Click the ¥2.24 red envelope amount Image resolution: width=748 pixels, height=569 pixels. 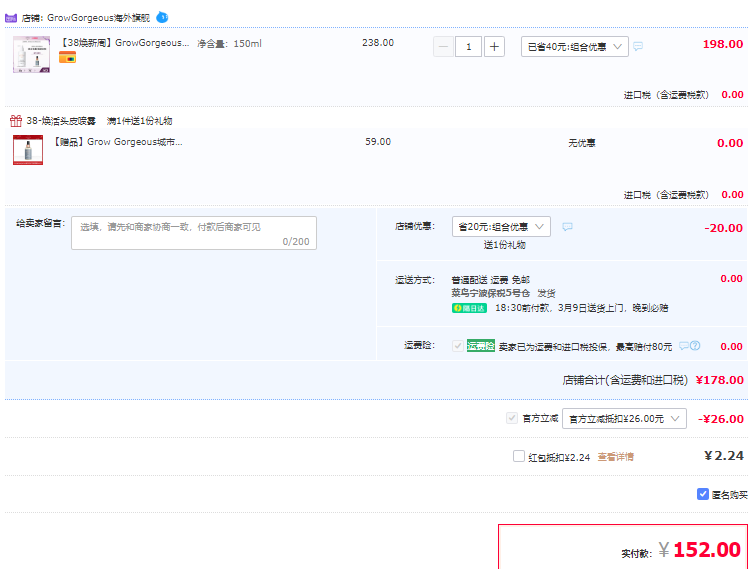(x=724, y=456)
